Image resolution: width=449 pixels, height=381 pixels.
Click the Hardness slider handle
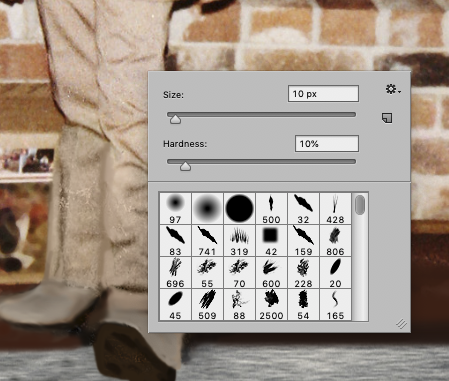(185, 166)
